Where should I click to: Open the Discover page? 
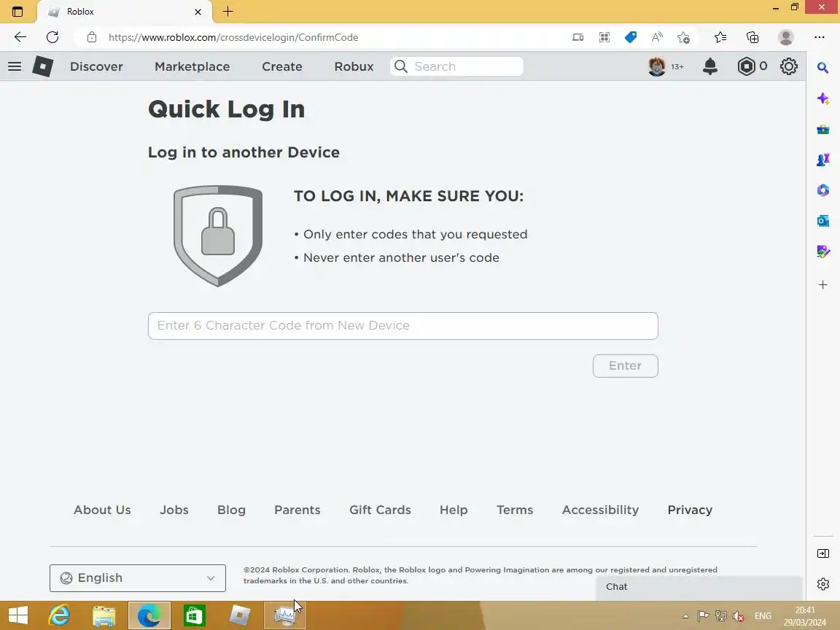(x=96, y=66)
